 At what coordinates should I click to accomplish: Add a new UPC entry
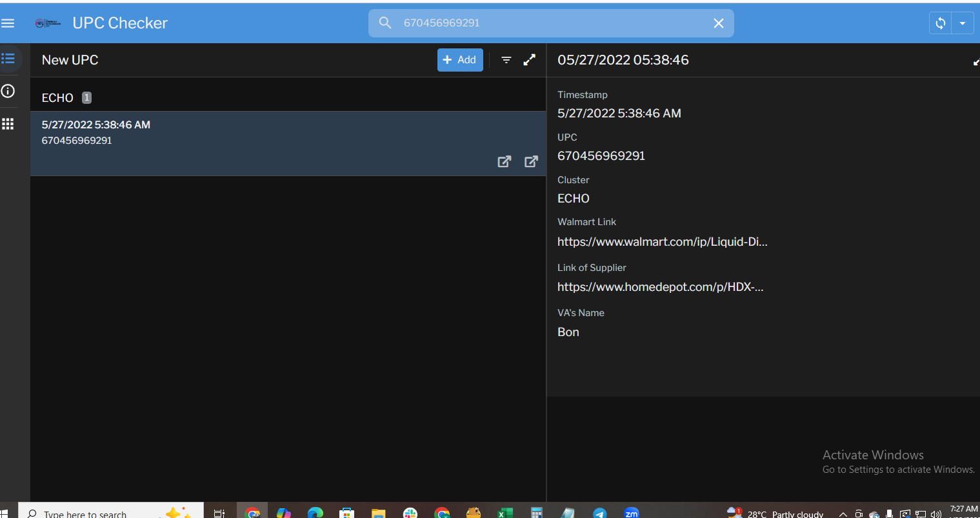460,60
